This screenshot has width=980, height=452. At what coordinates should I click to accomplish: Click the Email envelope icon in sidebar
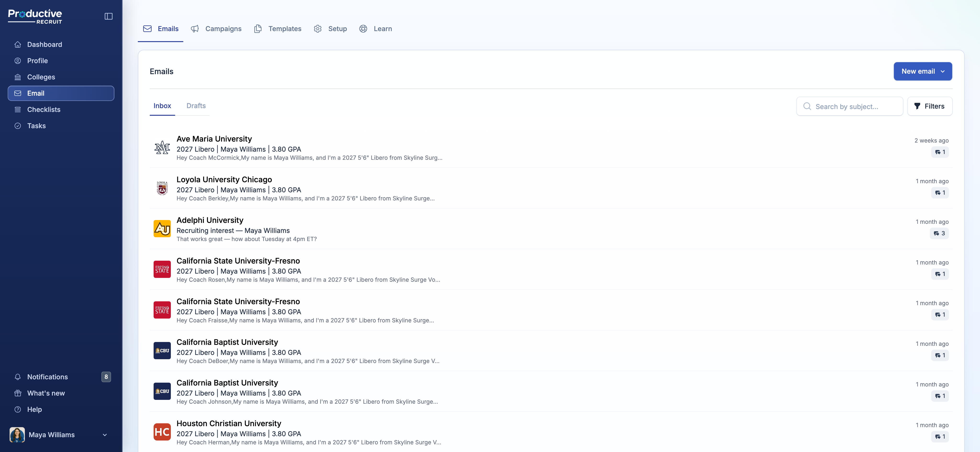17,94
